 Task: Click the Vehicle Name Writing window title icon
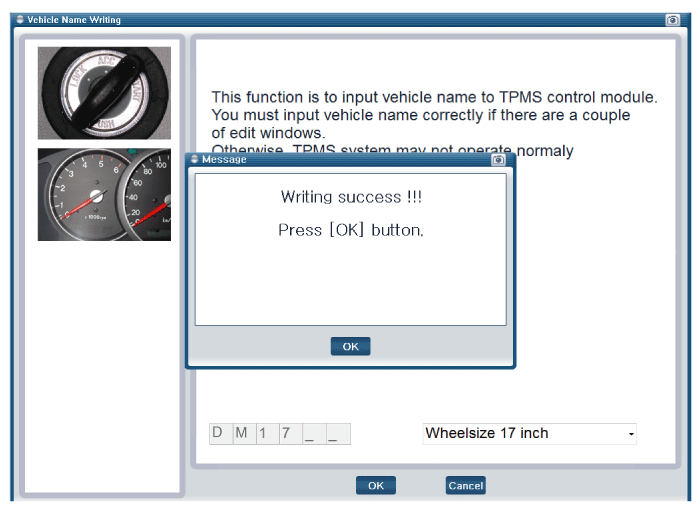[20, 19]
